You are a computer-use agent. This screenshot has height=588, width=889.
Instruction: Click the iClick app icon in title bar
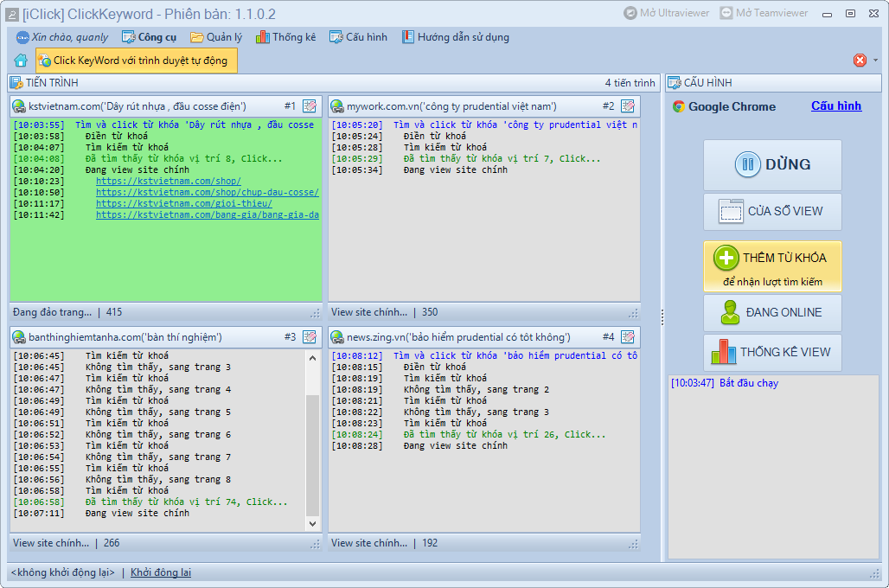12,14
